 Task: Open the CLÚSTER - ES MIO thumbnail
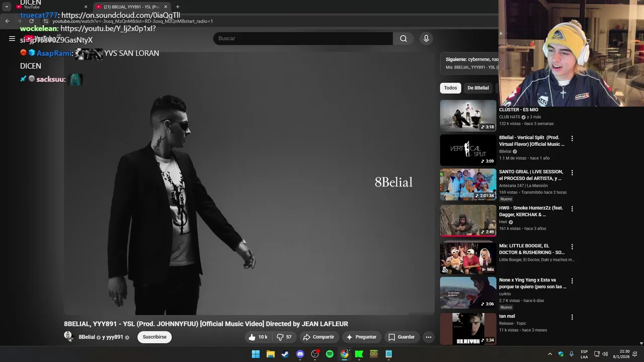tap(468, 115)
